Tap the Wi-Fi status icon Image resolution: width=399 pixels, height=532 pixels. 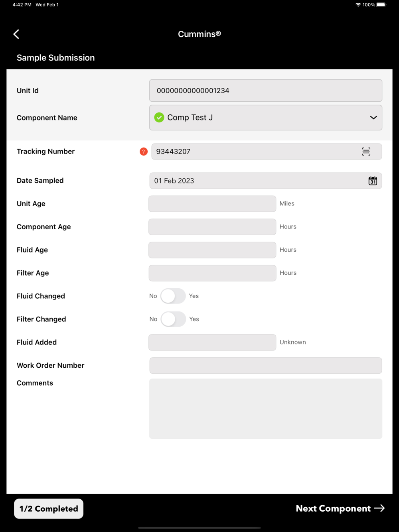[x=358, y=5]
